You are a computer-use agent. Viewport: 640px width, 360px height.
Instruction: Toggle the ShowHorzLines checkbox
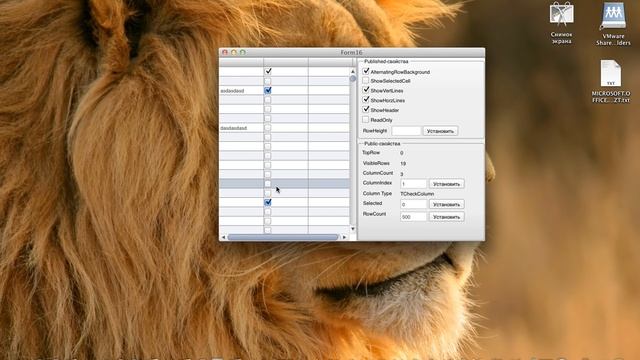(366, 100)
